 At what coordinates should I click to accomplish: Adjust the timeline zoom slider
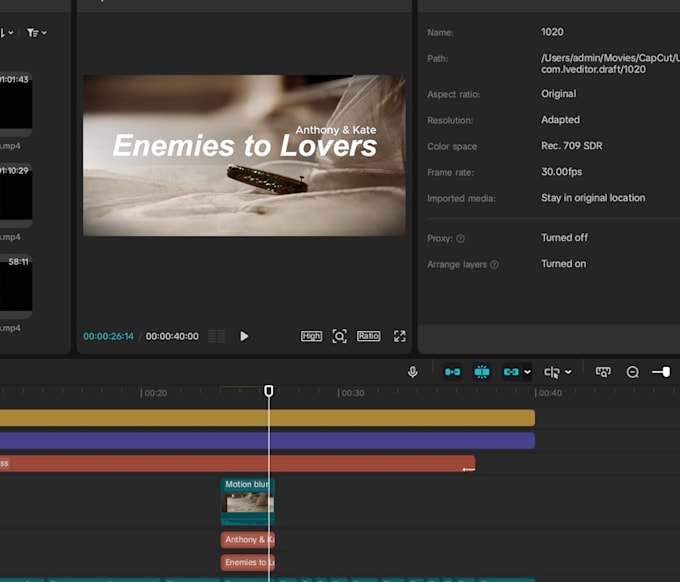pyautogui.click(x=661, y=372)
